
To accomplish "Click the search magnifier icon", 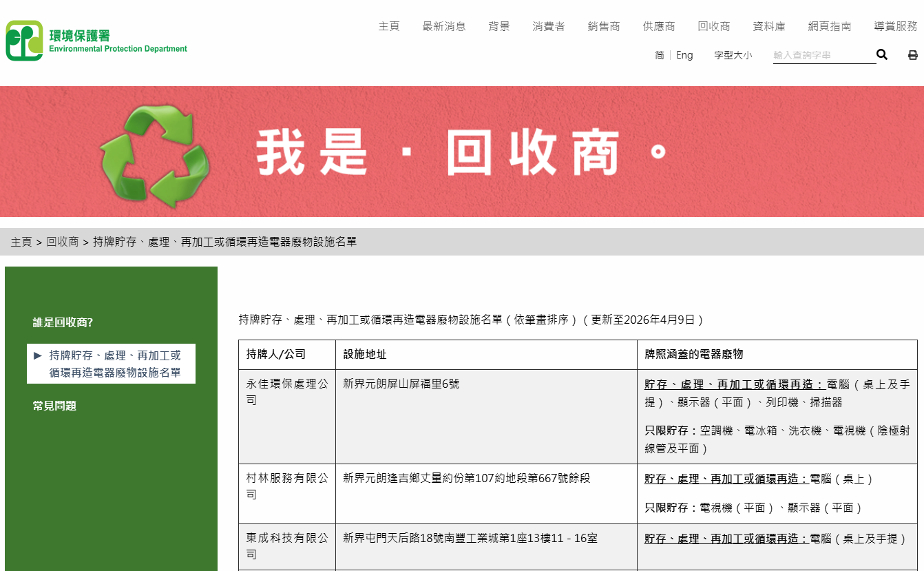I will coord(882,54).
